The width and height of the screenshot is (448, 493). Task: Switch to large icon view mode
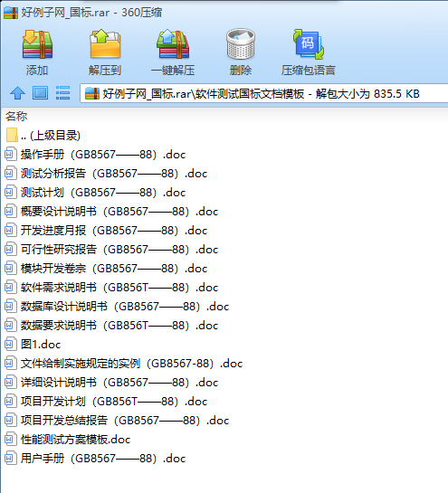(x=40, y=93)
